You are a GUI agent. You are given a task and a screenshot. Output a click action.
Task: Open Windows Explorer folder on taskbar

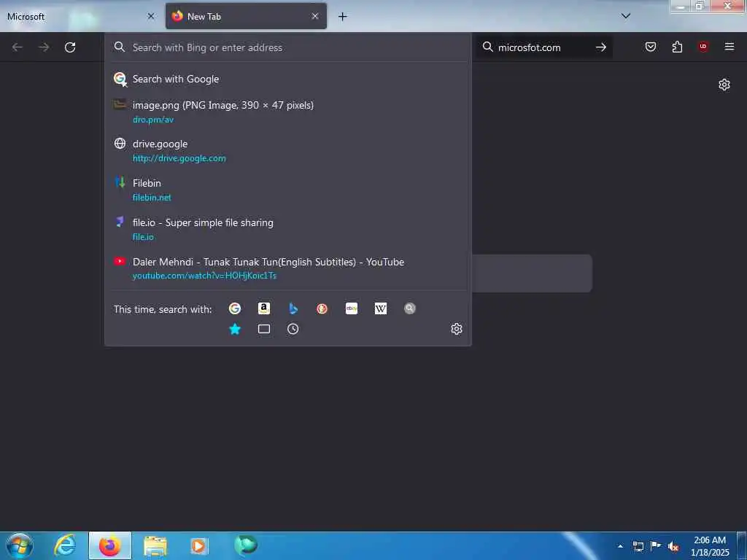[155, 545]
